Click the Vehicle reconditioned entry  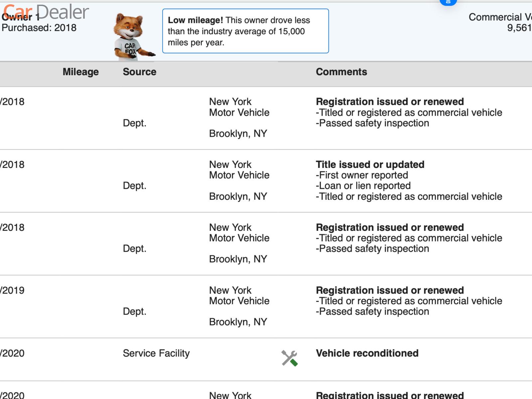tap(367, 353)
